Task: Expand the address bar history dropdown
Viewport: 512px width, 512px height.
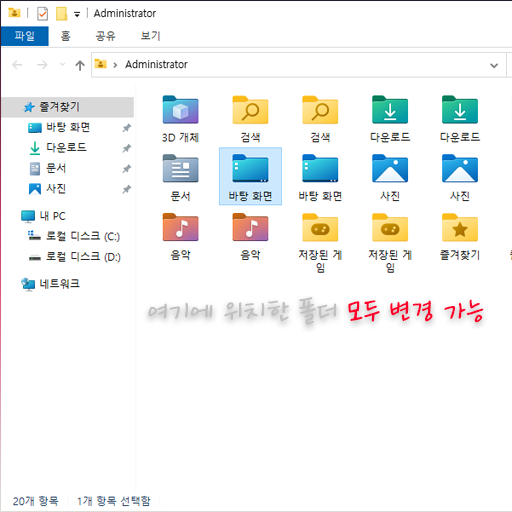Action: [x=494, y=65]
